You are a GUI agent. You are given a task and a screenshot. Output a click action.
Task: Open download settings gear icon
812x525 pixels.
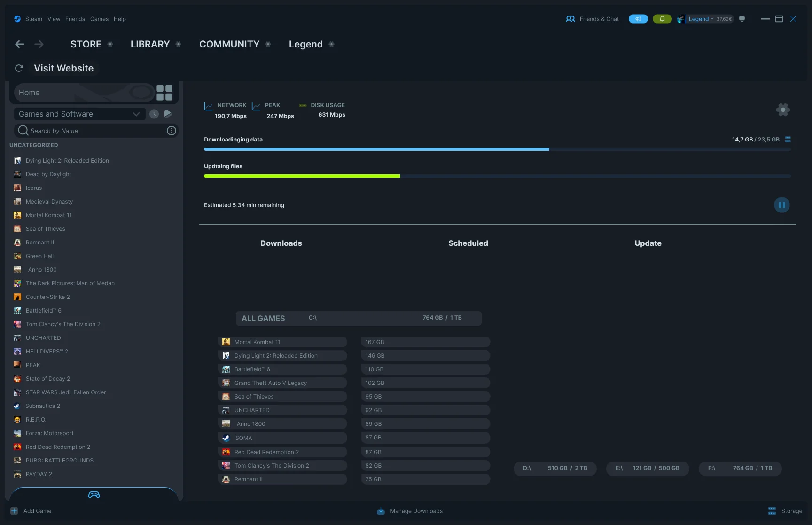point(783,110)
